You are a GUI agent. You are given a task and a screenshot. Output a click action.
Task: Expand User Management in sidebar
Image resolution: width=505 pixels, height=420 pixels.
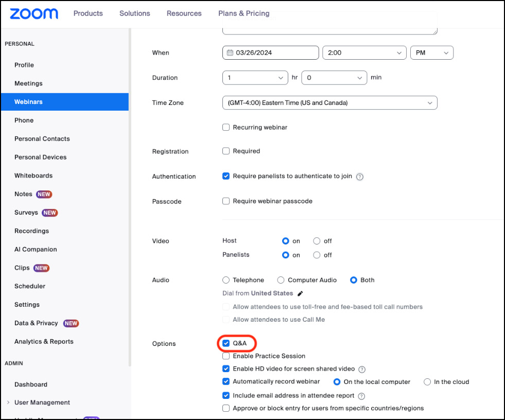pos(8,402)
